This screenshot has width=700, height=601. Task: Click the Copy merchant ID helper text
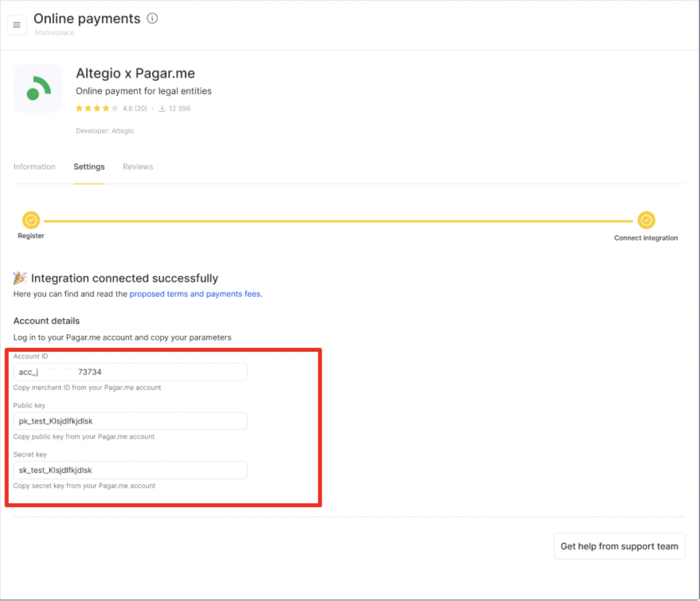point(87,387)
